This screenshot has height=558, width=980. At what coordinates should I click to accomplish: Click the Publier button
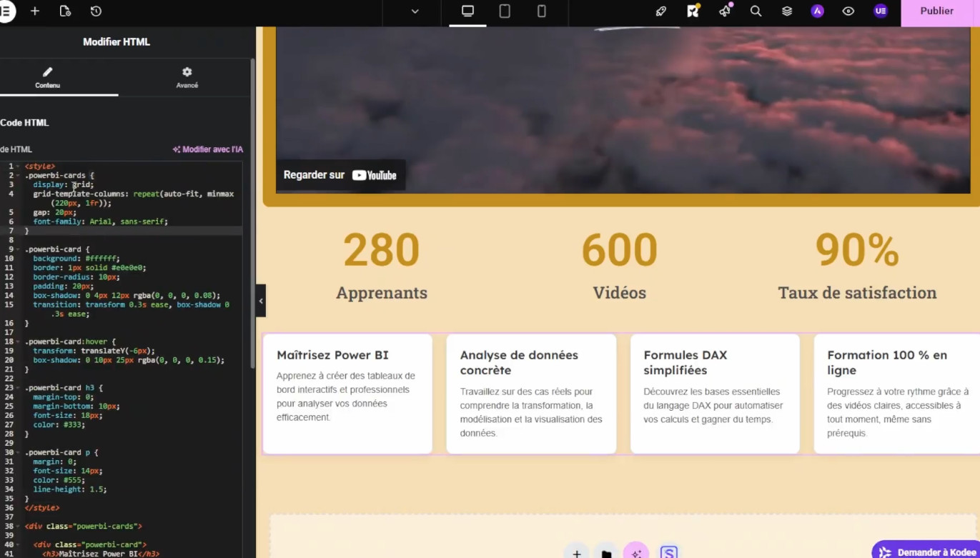tap(937, 11)
